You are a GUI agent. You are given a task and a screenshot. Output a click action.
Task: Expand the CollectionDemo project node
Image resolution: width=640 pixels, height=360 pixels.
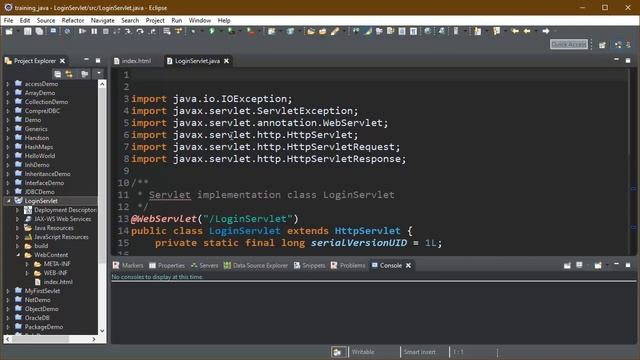click(8, 102)
